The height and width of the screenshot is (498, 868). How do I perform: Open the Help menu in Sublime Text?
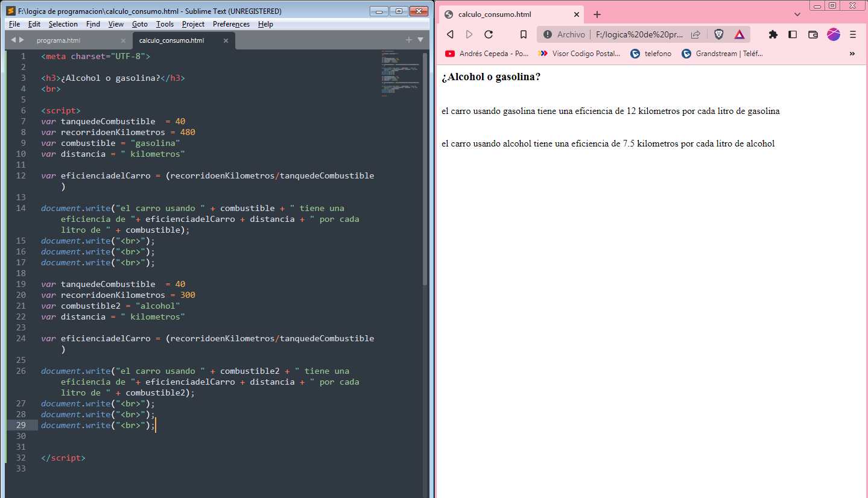coord(265,24)
